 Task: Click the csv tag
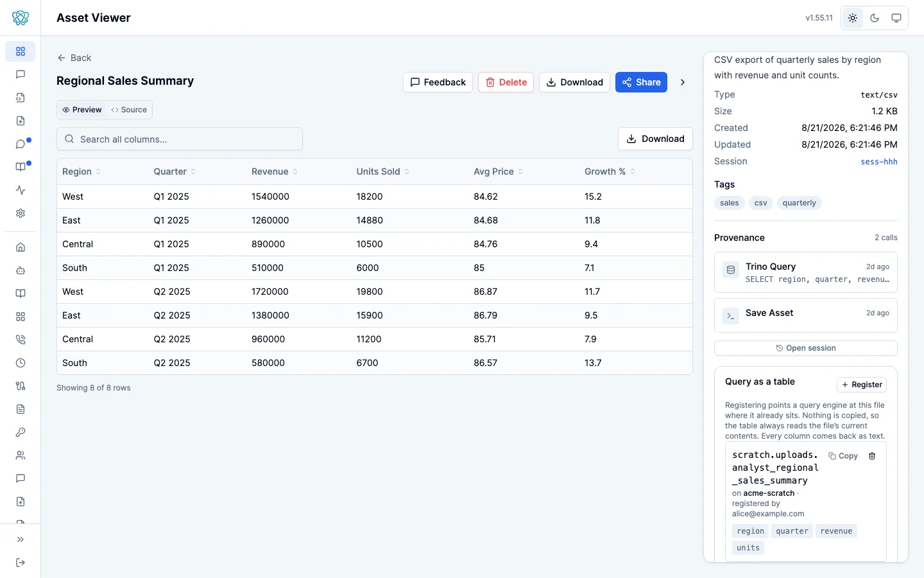(761, 203)
